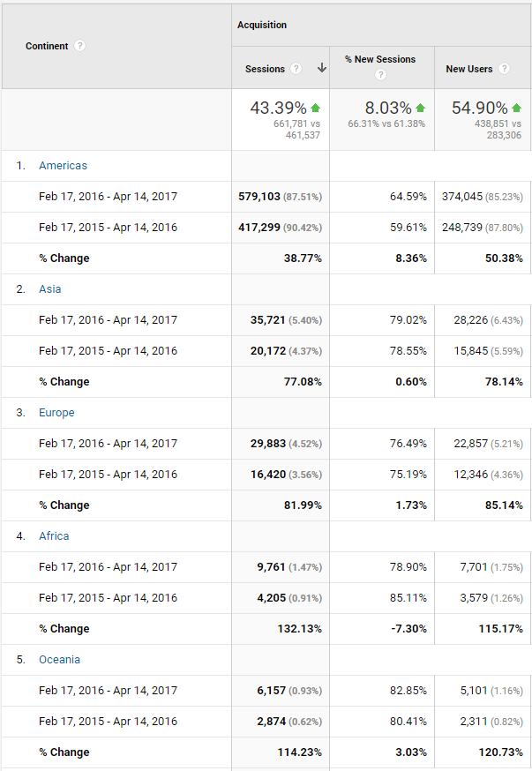Click the help icon under % New Sessions
The height and width of the screenshot is (771, 532).
tap(380, 75)
